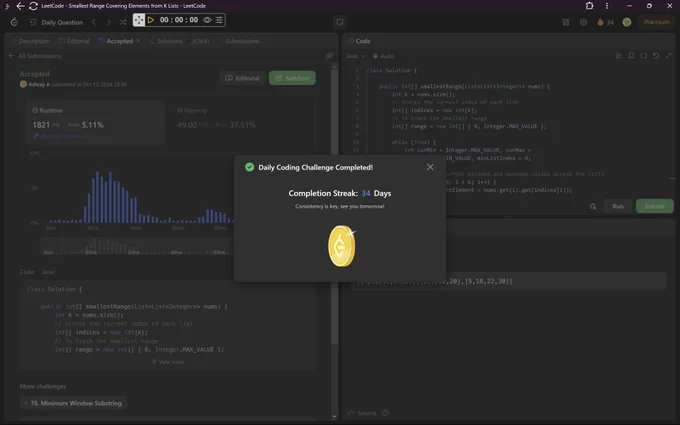The image size is (680, 425).
Task: Open the LeetCode home logo
Action: 14,22
